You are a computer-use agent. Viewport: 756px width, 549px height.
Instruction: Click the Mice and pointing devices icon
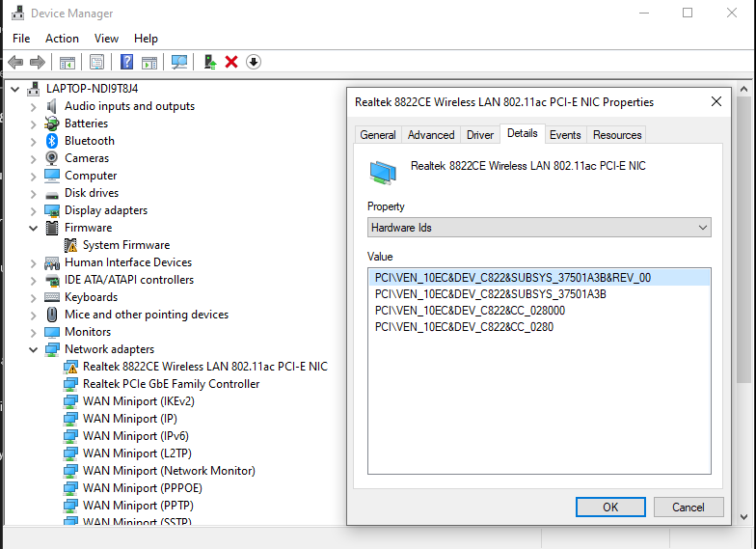pyautogui.click(x=52, y=315)
